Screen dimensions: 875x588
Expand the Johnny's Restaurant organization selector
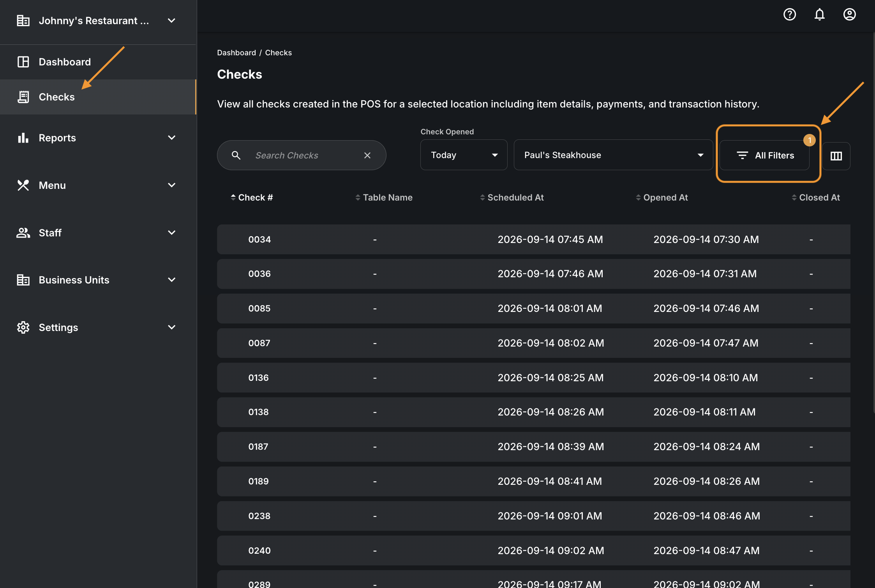tap(171, 21)
